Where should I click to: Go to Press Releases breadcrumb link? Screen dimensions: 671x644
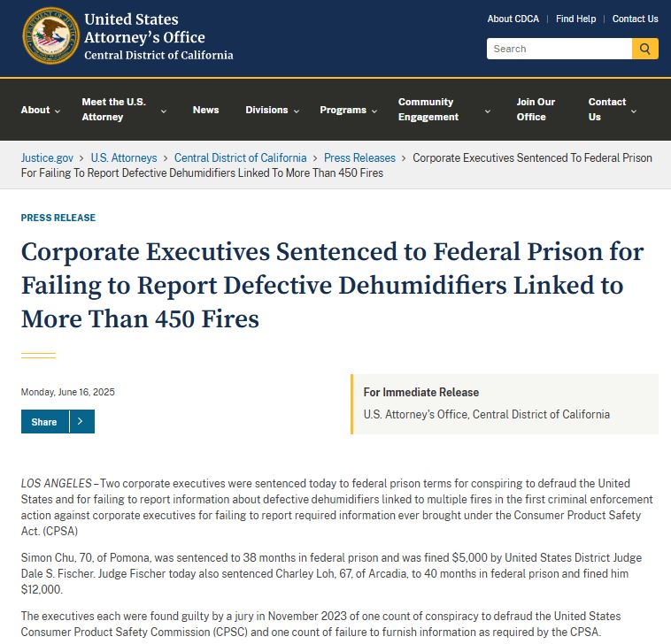tap(359, 157)
